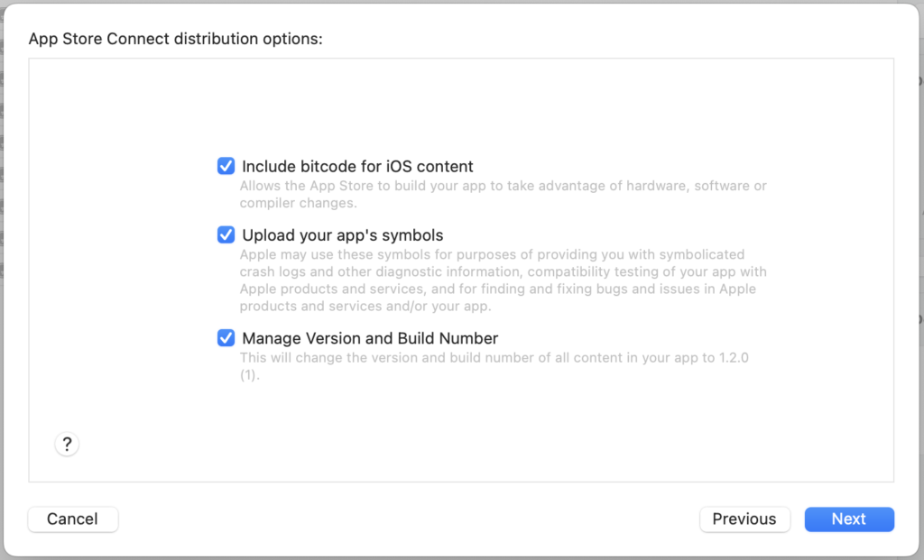The height and width of the screenshot is (560, 924).
Task: Toggle Upload your app's symbols checkbox
Action: (226, 235)
